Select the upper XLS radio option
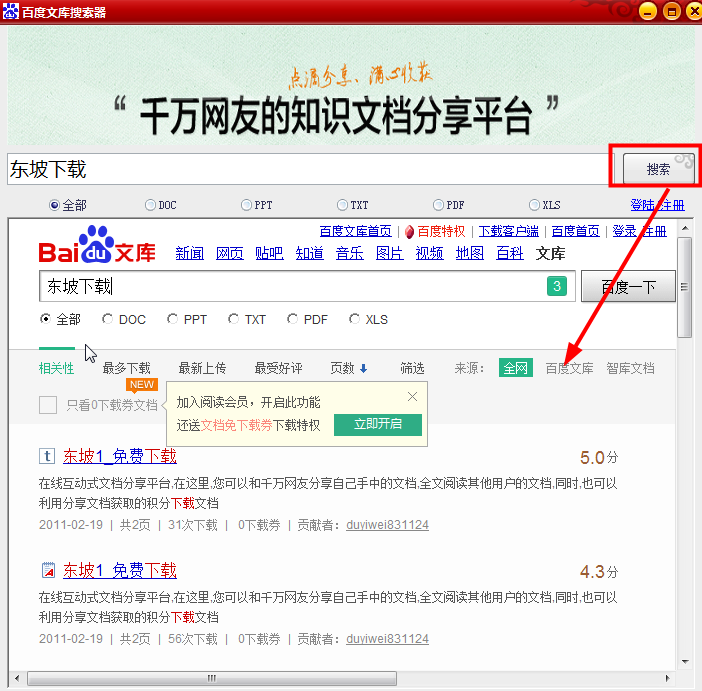The image size is (702, 691). 534,205
